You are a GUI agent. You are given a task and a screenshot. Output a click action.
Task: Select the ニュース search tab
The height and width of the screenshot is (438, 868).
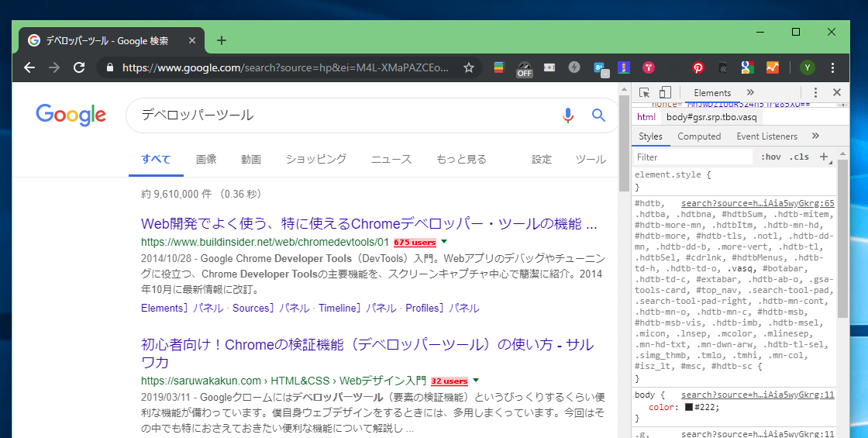click(391, 160)
